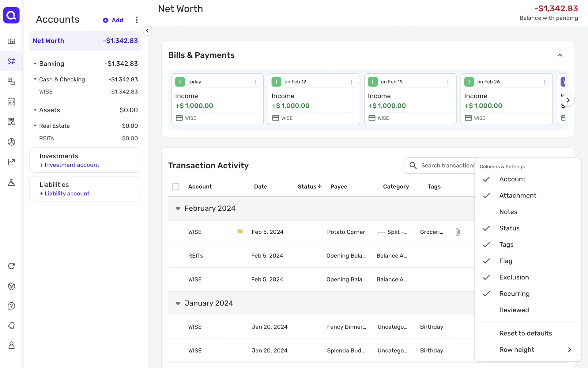Click the refresh sync icon
This screenshot has height=368, width=588.
(x=11, y=266)
